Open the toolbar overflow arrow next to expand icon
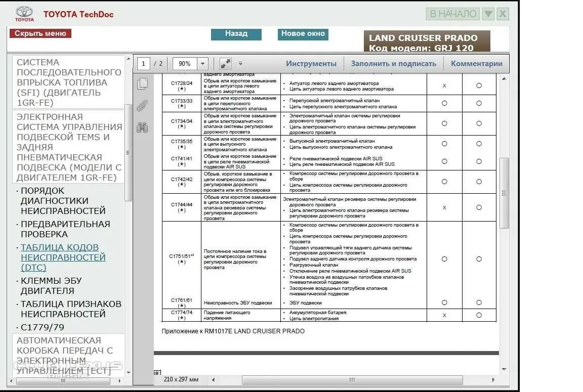The width and height of the screenshot is (583, 392). pos(240,64)
